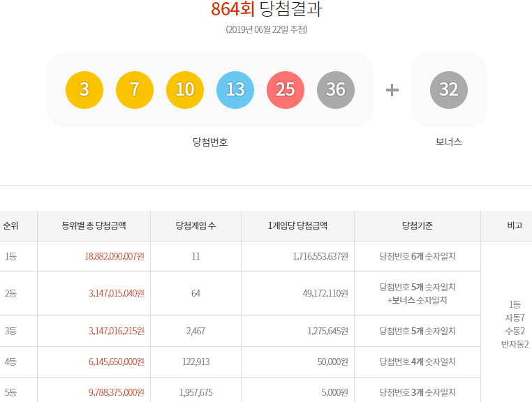Click criteria 당첨번호 3개 숫자일치
This screenshot has height=402, width=532.
tap(418, 392)
